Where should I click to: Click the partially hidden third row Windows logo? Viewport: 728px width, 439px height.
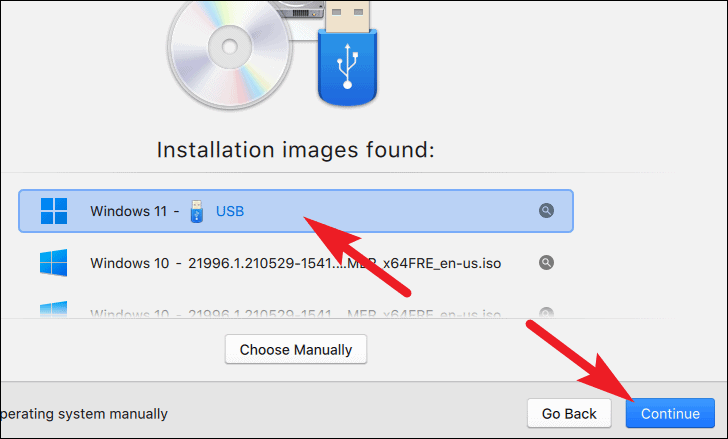coord(53,309)
